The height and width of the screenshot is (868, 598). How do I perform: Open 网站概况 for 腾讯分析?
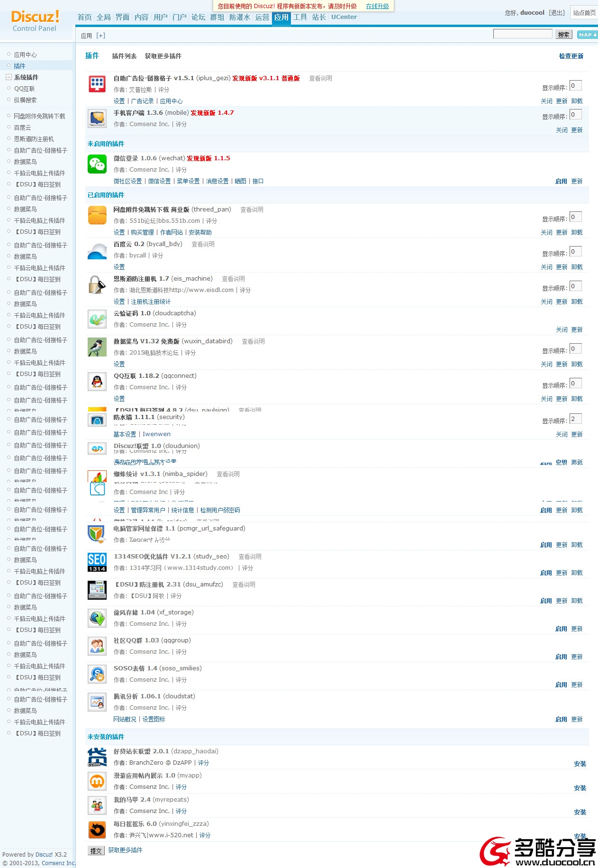click(125, 719)
